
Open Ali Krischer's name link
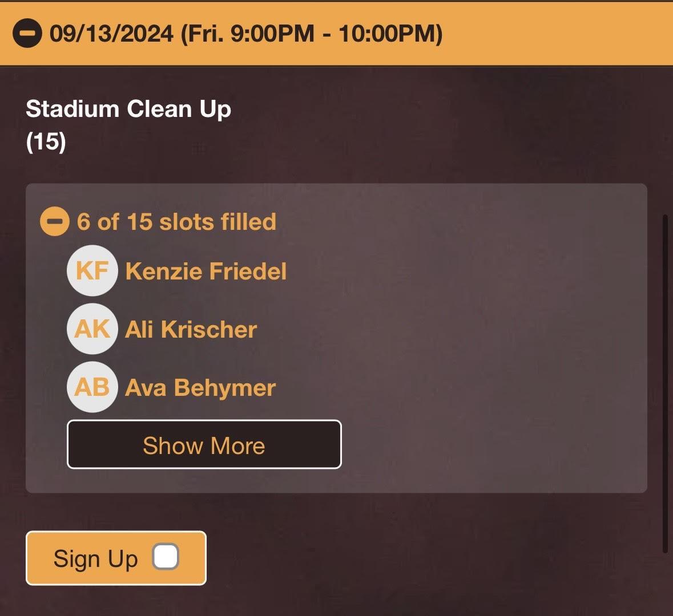point(191,330)
